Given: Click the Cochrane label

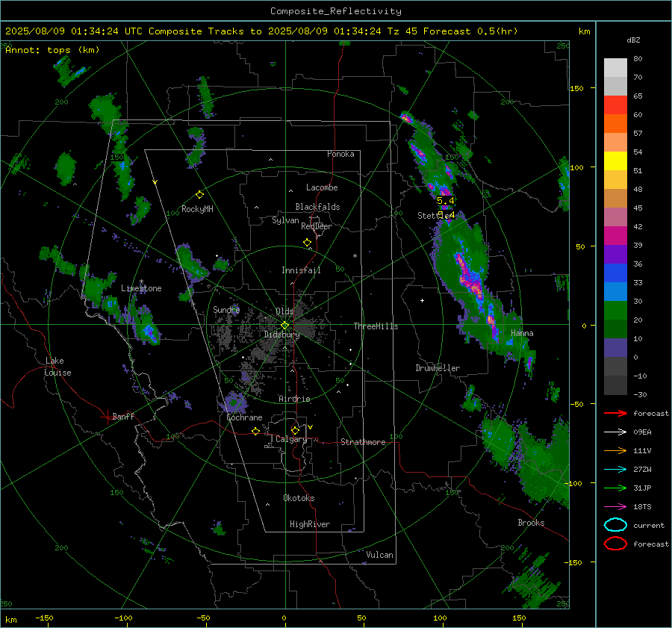Looking at the screenshot, I should pyautogui.click(x=244, y=417).
